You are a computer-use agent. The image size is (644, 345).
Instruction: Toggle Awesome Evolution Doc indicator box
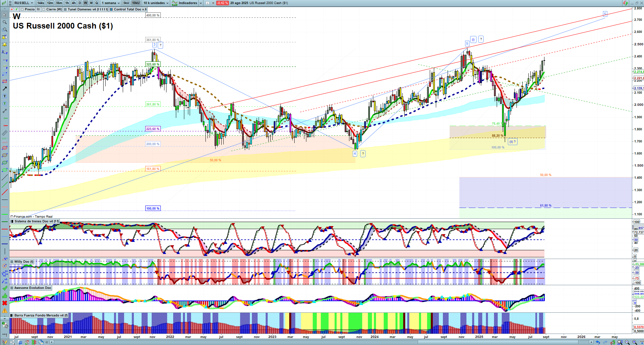12,288
